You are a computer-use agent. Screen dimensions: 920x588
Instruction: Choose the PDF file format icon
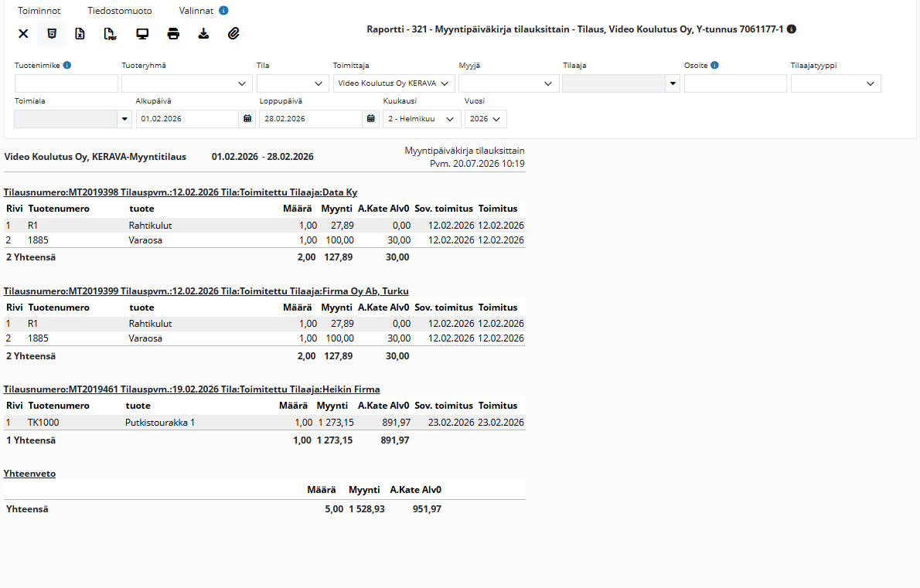click(110, 34)
